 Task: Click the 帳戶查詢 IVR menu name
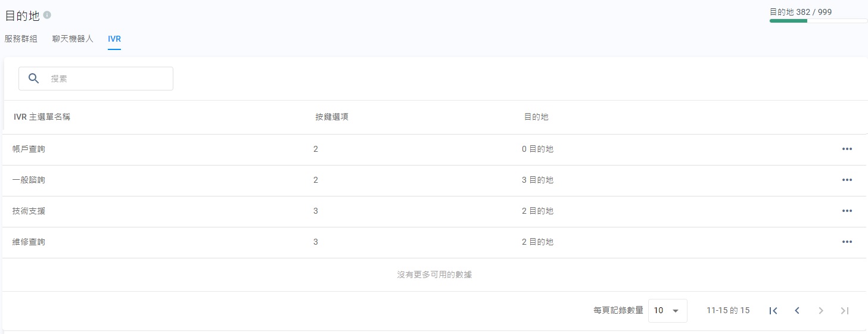(x=29, y=149)
